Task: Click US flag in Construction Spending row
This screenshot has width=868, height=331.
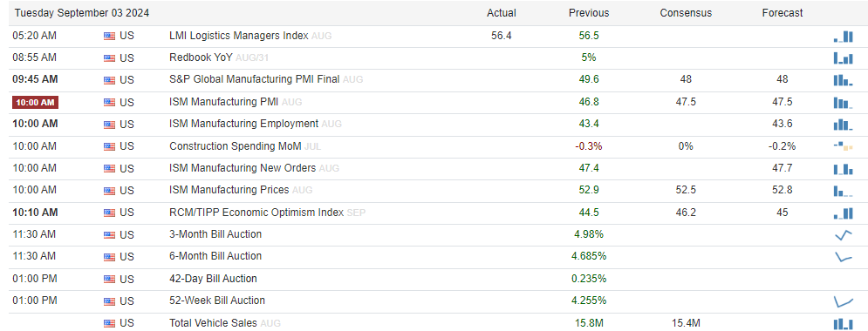Action: coord(109,146)
